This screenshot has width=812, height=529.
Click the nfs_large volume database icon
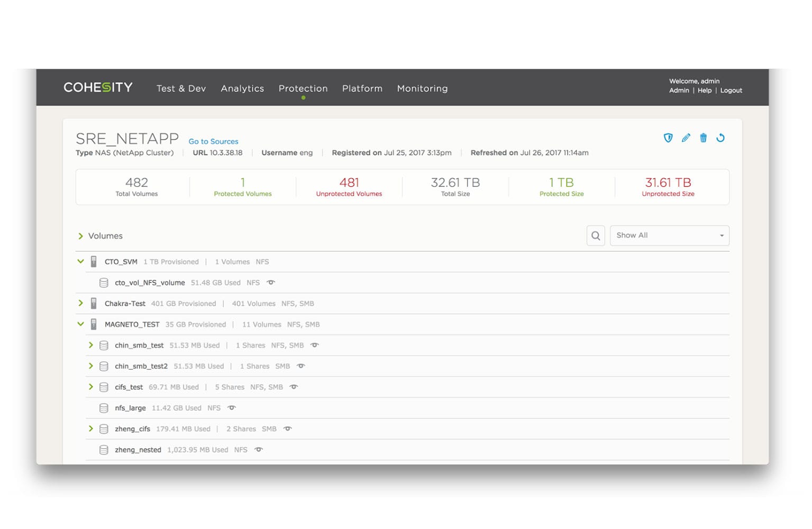pos(104,408)
